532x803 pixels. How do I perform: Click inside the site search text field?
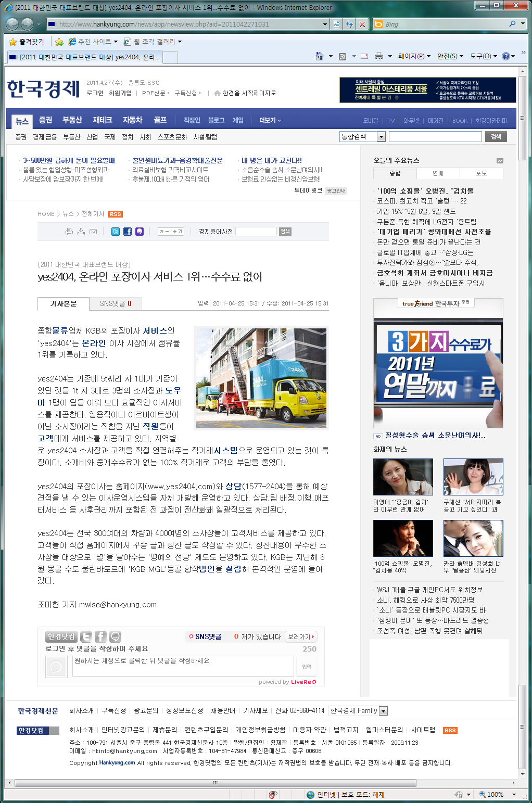(x=435, y=136)
